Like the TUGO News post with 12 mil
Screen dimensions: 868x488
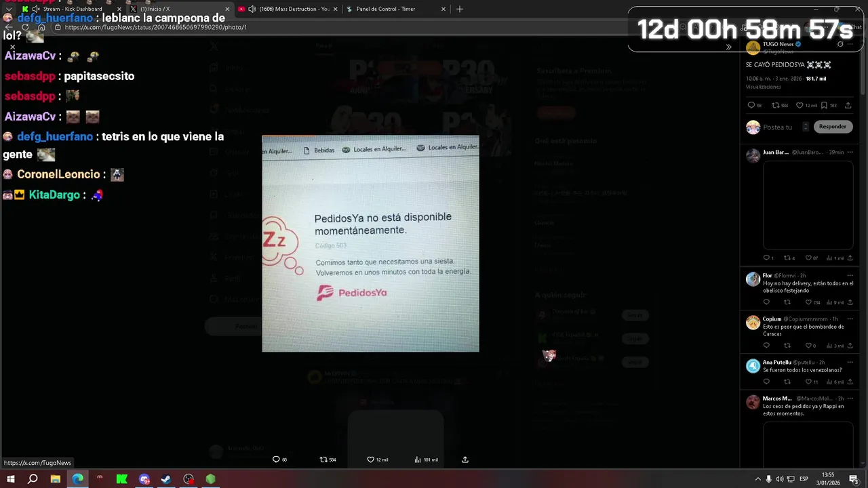click(x=800, y=105)
